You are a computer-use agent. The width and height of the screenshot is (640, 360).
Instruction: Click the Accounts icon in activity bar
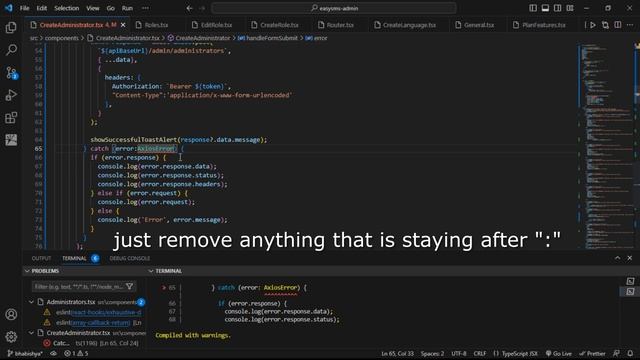[x=11, y=314]
